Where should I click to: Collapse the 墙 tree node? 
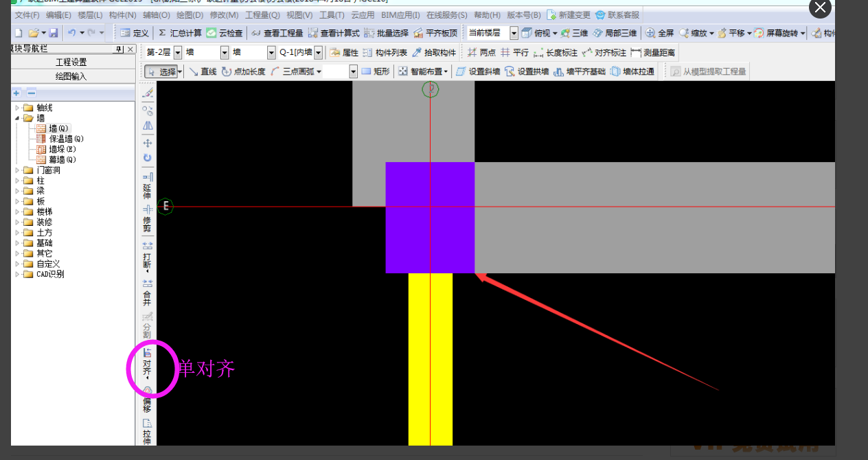18,118
